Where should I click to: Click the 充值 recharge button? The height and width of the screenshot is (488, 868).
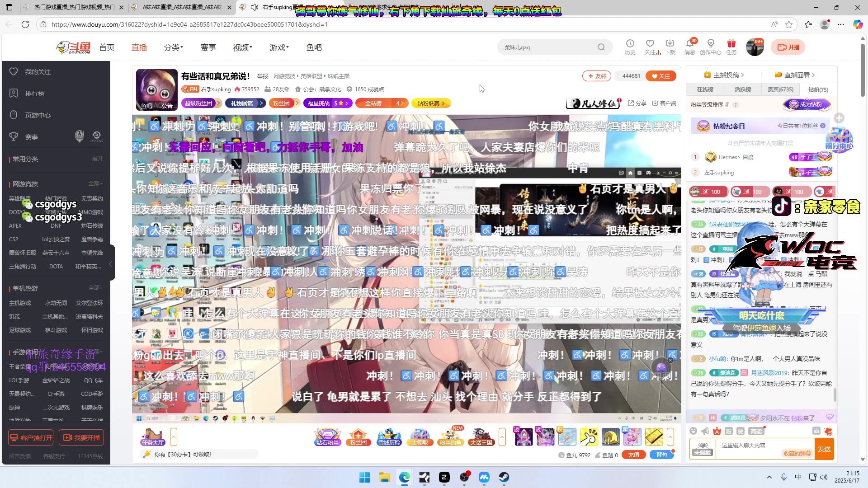click(633, 455)
